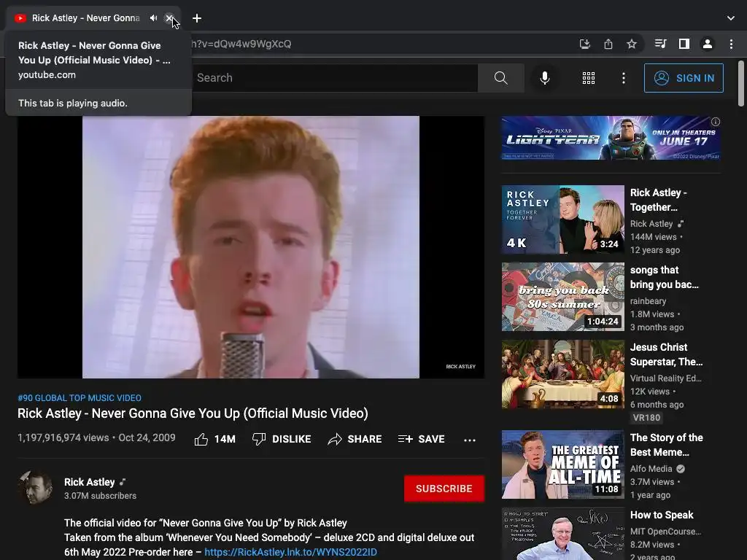Toggle the browser side panel
This screenshot has width=747, height=560.
click(684, 44)
